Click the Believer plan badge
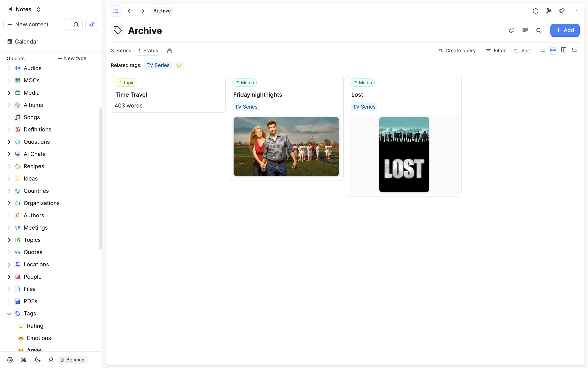 tap(72, 360)
